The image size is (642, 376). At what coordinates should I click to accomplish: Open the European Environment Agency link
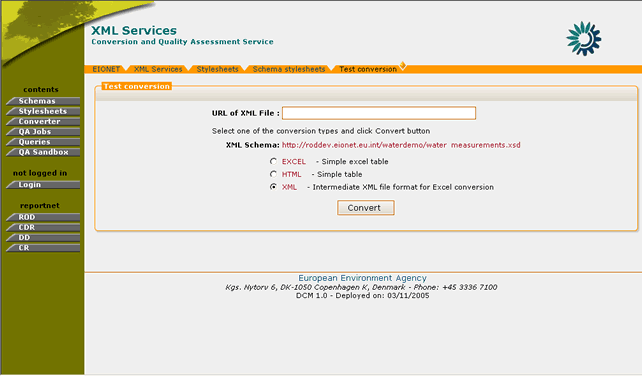(x=362, y=278)
